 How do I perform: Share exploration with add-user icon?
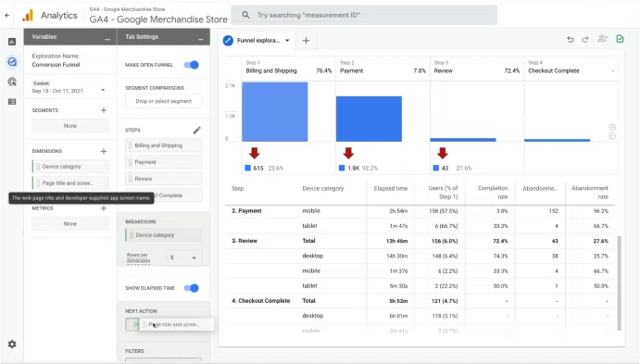click(602, 39)
